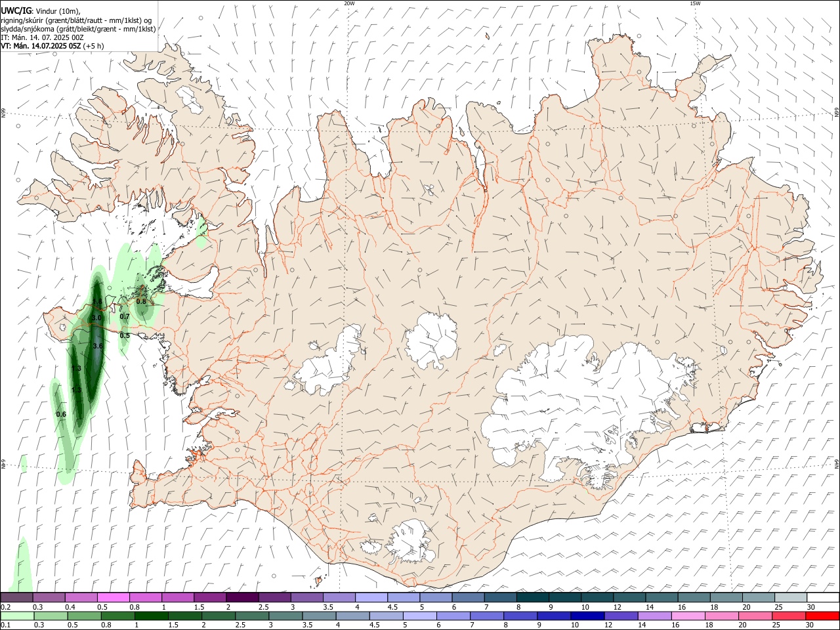This screenshot has height=630, width=840.
Task: Click the 3.0 precipitation value on the map
Action: (x=96, y=318)
